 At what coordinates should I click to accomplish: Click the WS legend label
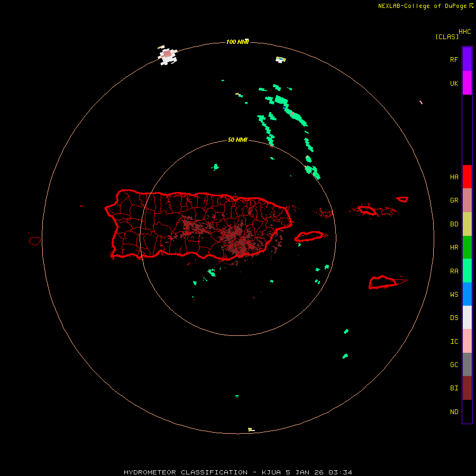point(454,295)
